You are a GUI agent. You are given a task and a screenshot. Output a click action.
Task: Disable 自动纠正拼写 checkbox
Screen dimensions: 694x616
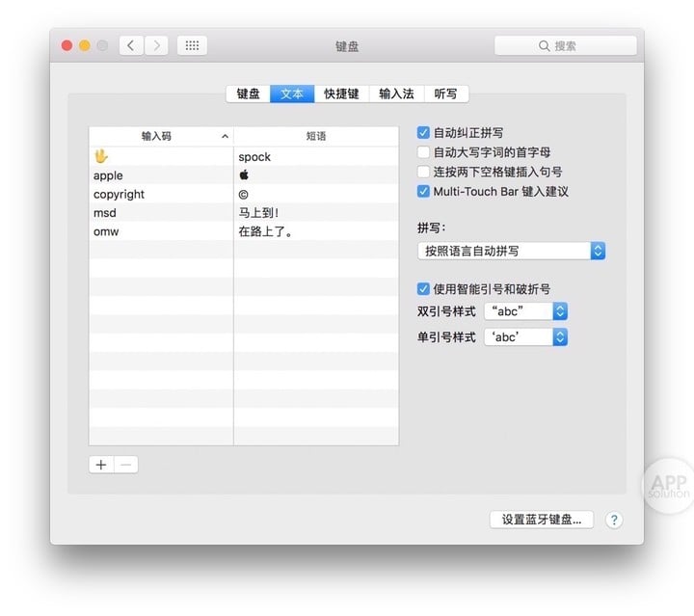coord(423,132)
